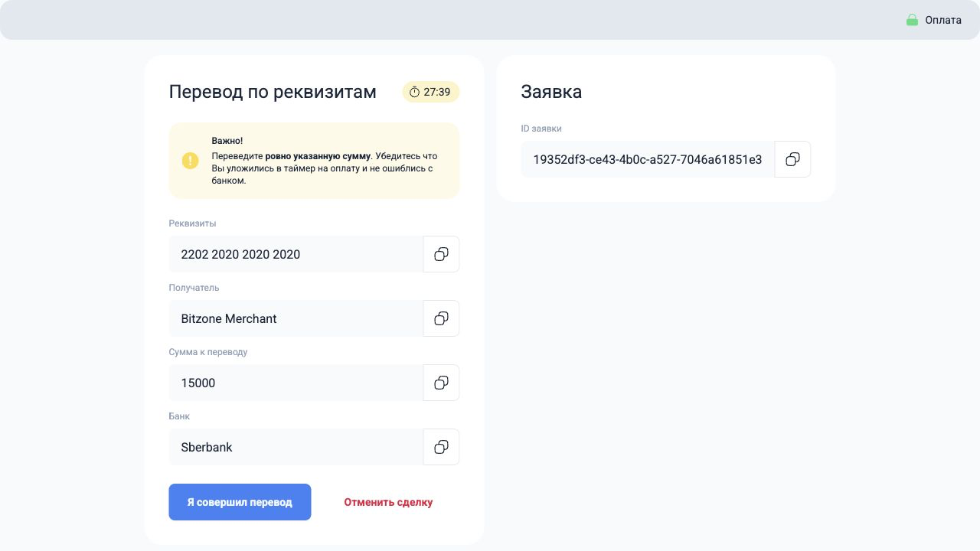Copy the bank name Sberbank
Viewport: 980px width, 551px height.
click(x=441, y=447)
